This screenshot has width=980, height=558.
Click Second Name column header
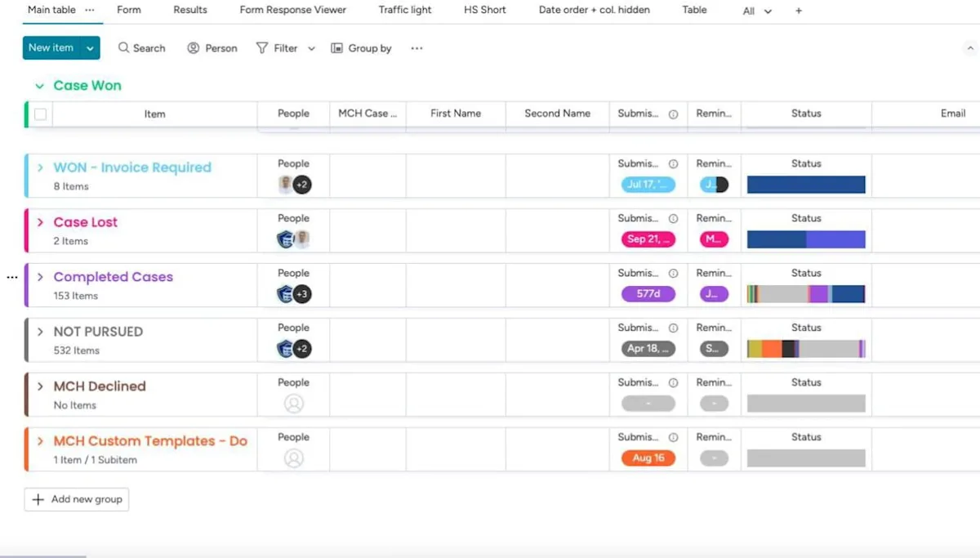click(557, 114)
